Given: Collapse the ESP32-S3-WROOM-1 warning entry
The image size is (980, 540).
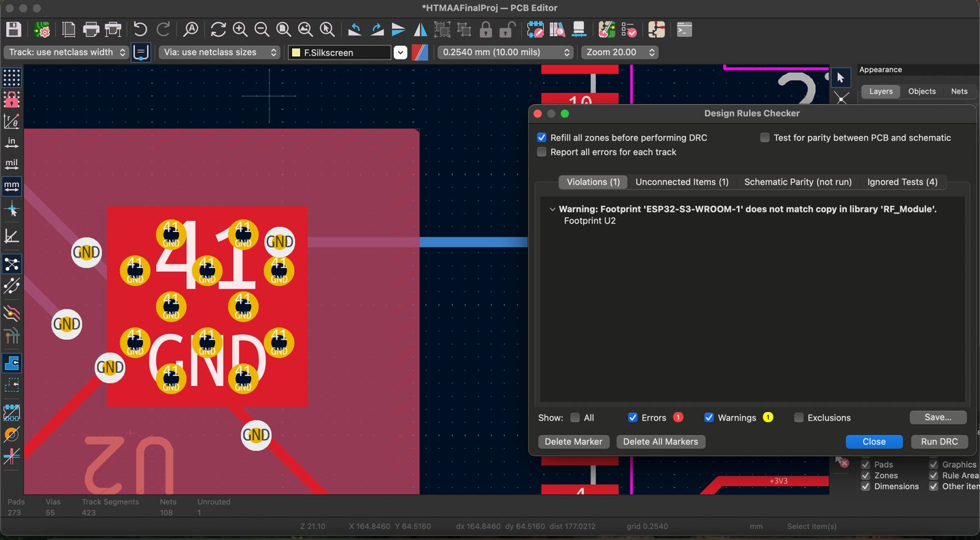Looking at the screenshot, I should (x=552, y=209).
